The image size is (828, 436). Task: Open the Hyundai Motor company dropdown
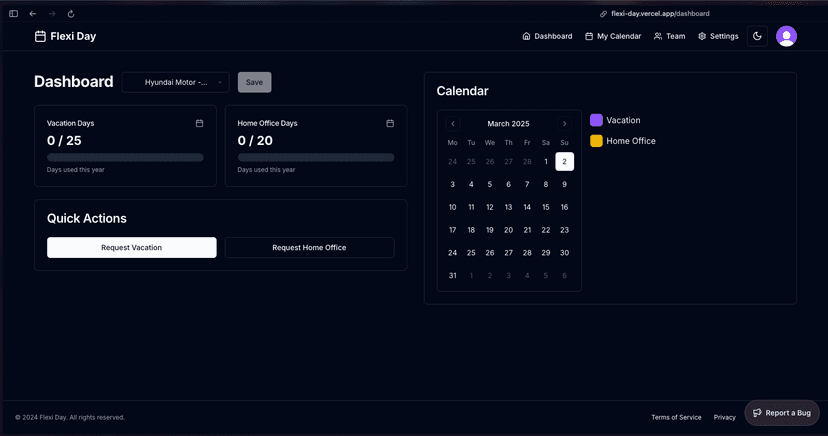pos(176,82)
